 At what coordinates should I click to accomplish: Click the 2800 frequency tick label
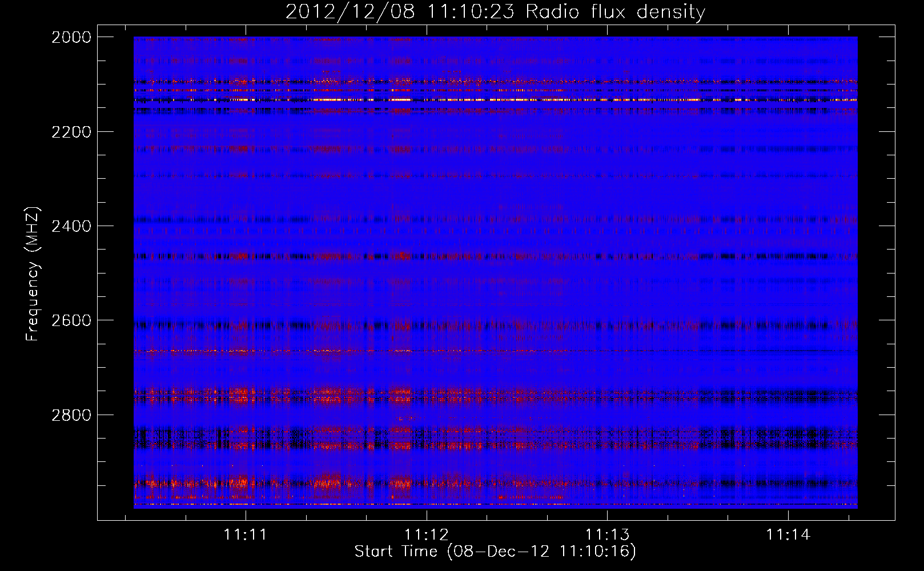71,415
